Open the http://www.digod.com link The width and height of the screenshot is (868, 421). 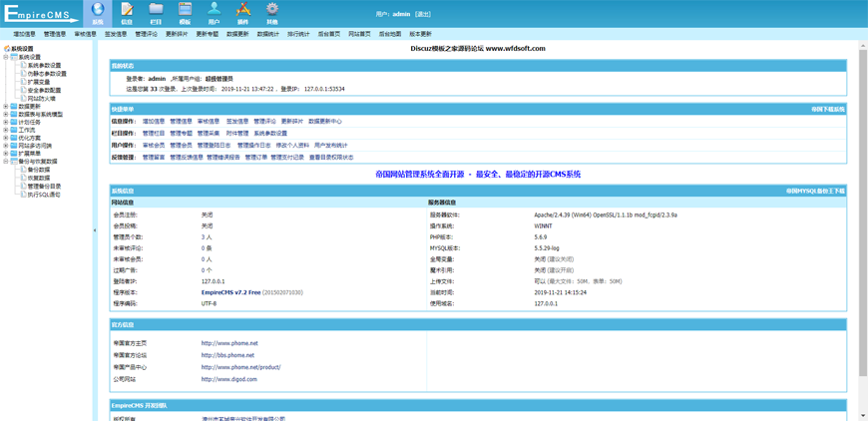tap(228, 380)
